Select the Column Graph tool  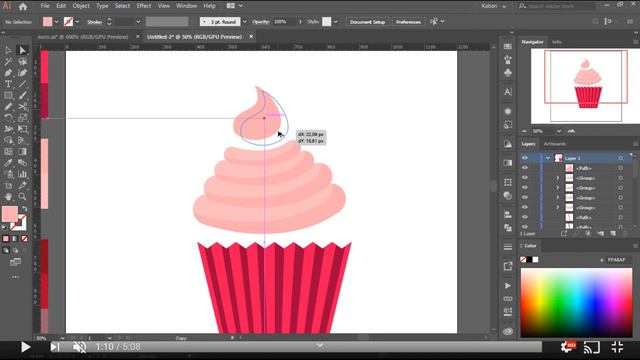(22, 174)
